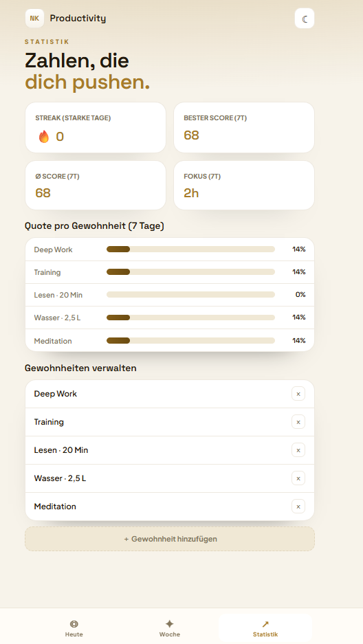363x644 pixels.
Task: Toggle dark mode with moon icon
Action: coord(305,19)
